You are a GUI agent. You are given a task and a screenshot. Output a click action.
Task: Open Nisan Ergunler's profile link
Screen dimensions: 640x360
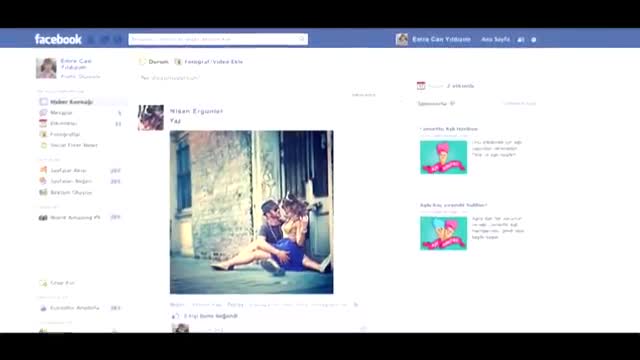[196, 111]
